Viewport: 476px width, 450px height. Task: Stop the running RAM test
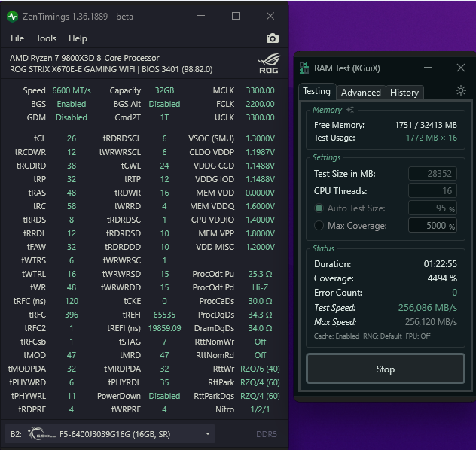(x=386, y=369)
